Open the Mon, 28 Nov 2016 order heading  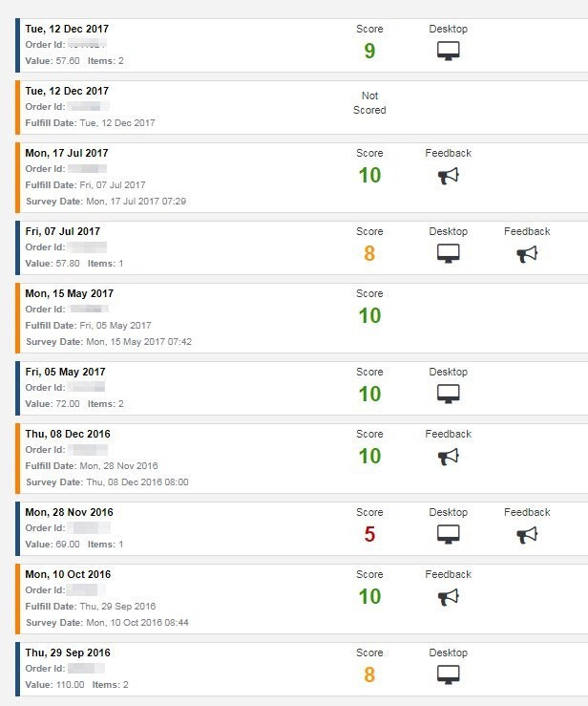(x=69, y=512)
